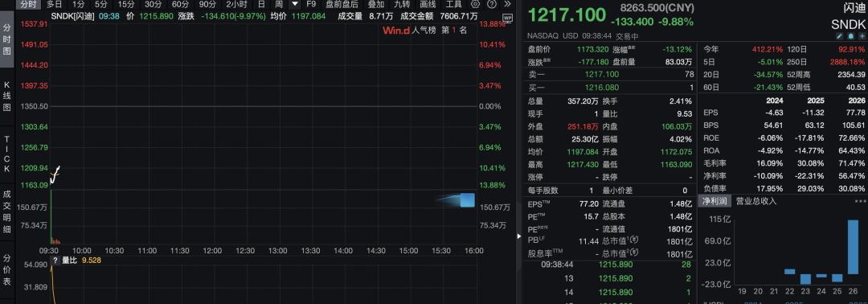Viewport: 868px width, 304px height.
Task: Expand more tools with double chevron
Action: (507, 4)
